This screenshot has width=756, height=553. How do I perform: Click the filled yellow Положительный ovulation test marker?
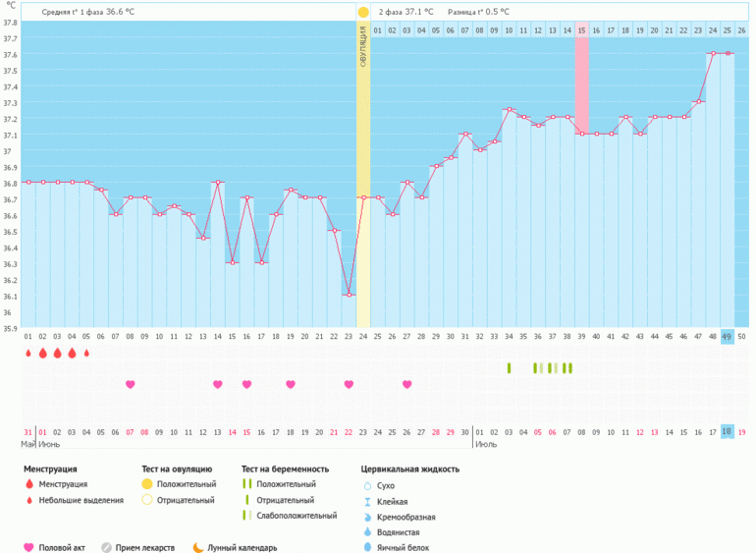click(x=147, y=484)
